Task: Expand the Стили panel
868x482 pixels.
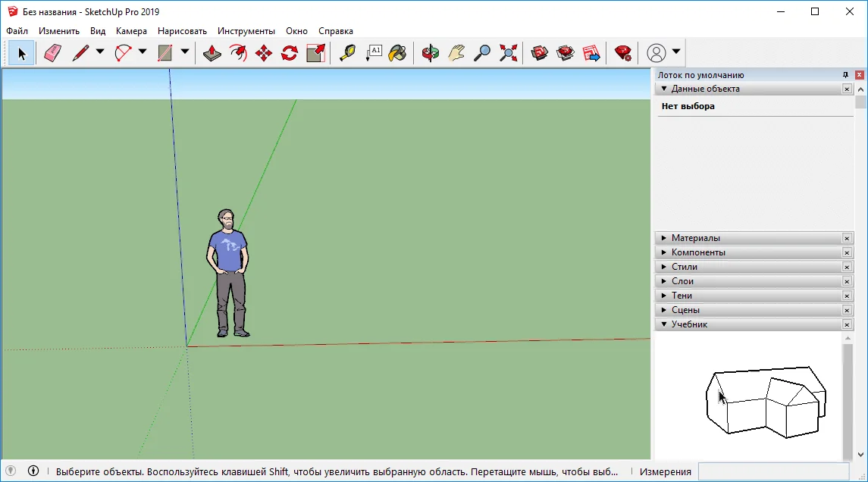Action: (x=664, y=267)
